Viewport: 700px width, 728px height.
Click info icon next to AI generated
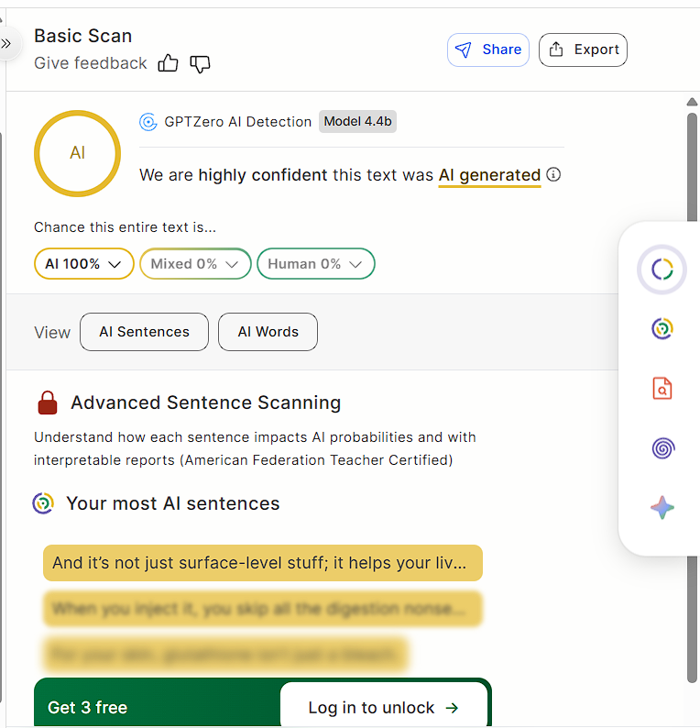553,174
